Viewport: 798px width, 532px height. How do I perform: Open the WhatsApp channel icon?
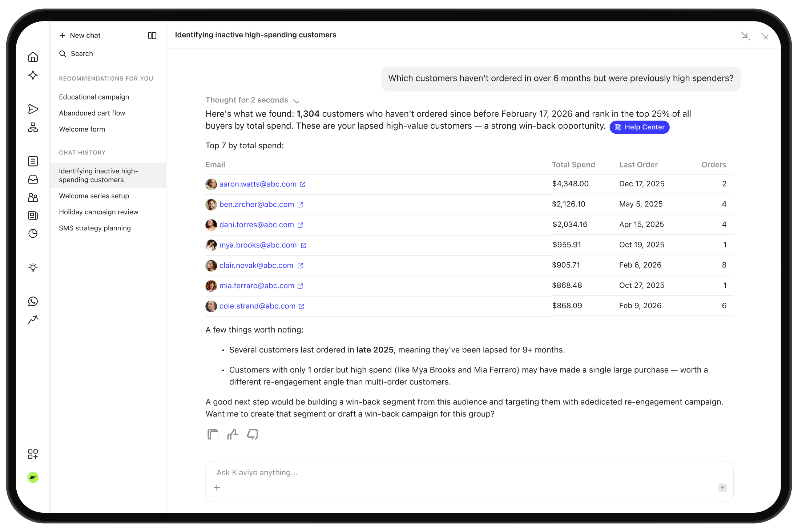pos(33,301)
